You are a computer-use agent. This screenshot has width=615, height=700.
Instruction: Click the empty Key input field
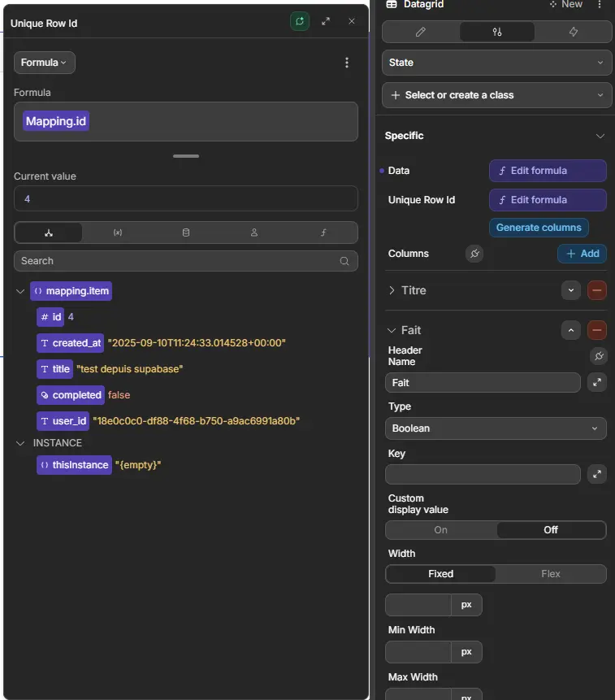[483, 474]
